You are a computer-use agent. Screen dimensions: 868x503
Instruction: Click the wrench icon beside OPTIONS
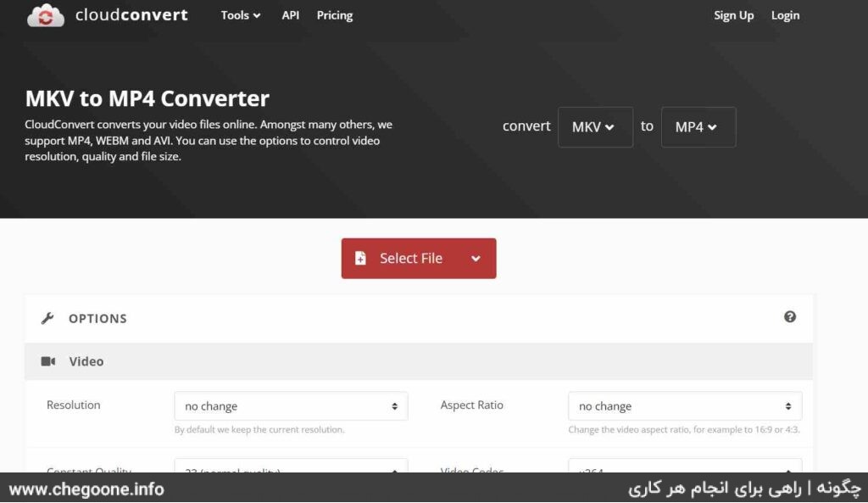click(x=47, y=318)
